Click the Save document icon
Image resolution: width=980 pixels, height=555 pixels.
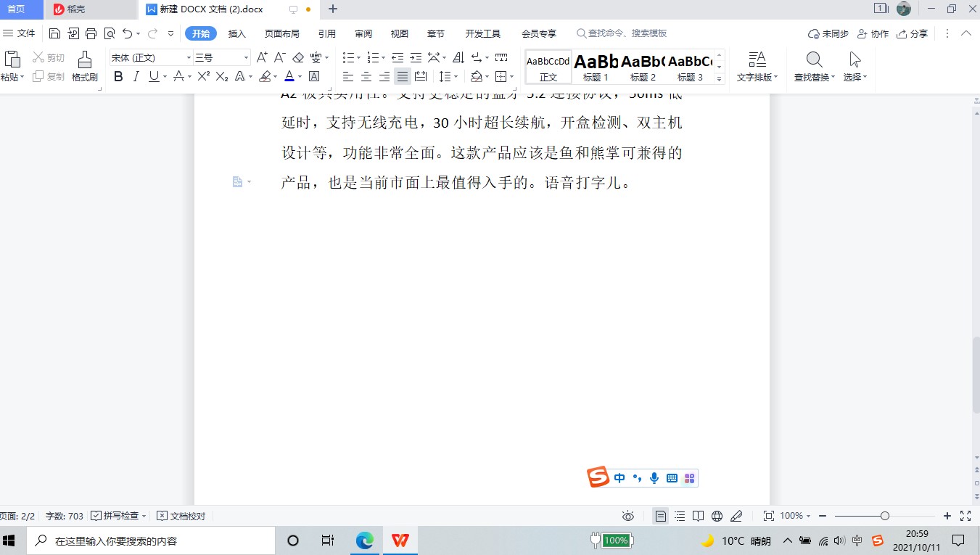[x=55, y=33]
